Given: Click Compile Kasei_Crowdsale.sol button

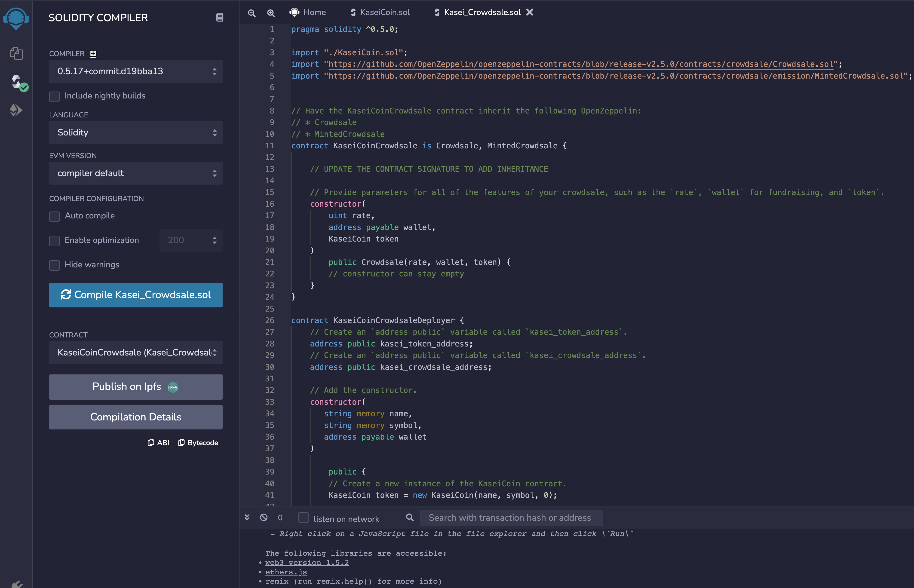Looking at the screenshot, I should [x=136, y=295].
